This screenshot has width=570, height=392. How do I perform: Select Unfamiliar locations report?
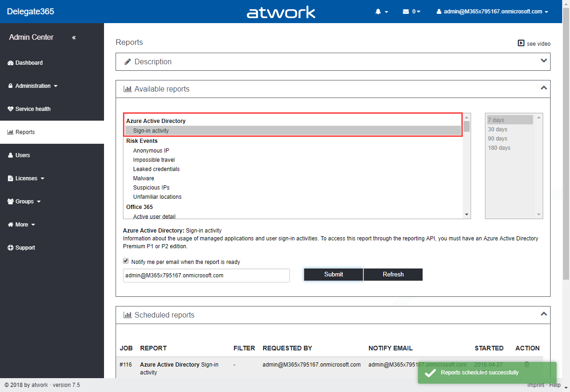pos(157,197)
